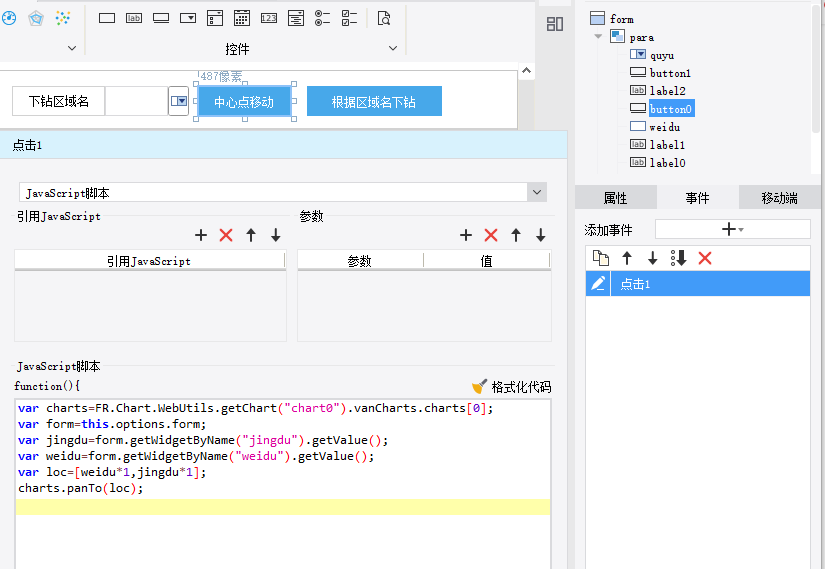The height and width of the screenshot is (569, 825).
Task: Select quyu in the component tree
Action: 653,55
